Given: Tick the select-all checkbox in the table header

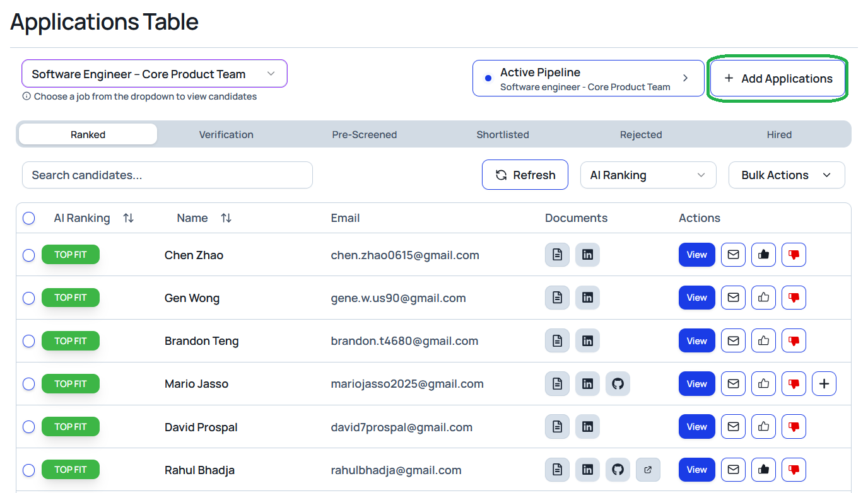Looking at the screenshot, I should point(29,218).
